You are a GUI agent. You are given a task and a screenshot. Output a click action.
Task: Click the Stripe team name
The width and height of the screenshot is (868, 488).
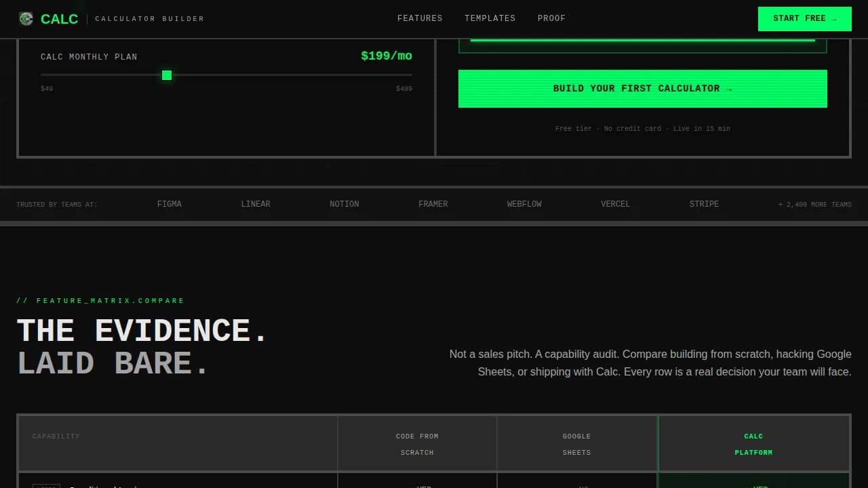point(704,204)
